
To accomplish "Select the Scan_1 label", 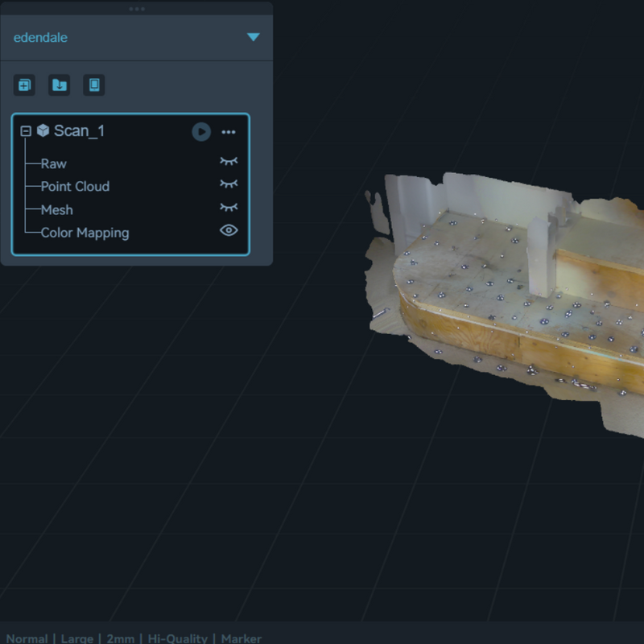I will pos(79,130).
